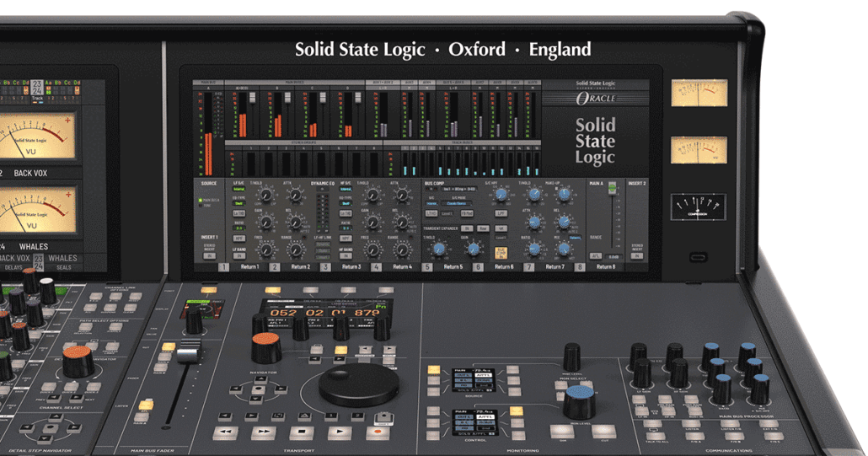Open the LF EQ-Type Shelf selector

pyautogui.click(x=238, y=203)
